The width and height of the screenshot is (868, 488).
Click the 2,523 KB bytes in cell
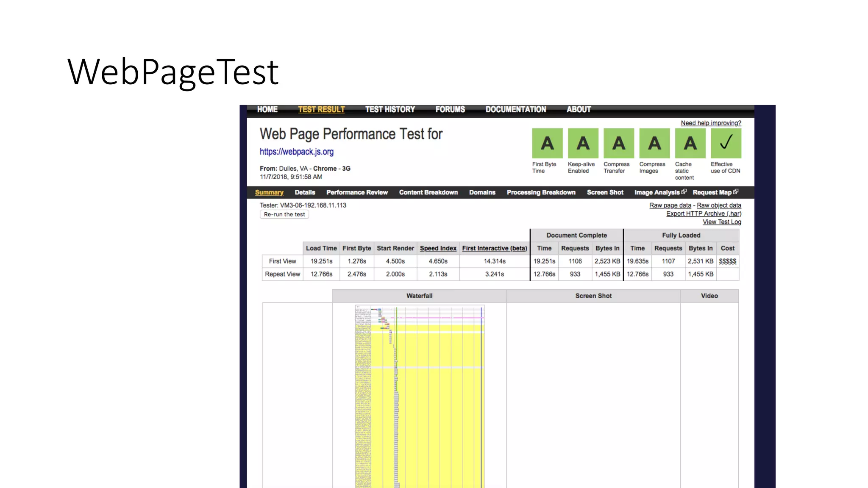pos(607,261)
